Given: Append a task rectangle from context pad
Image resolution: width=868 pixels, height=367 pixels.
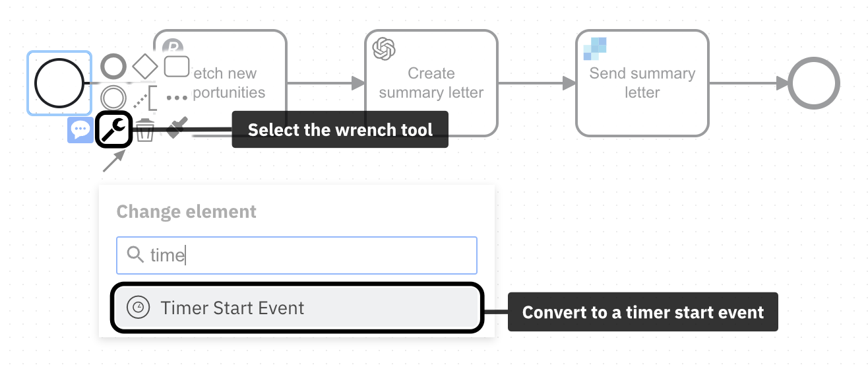Looking at the screenshot, I should 176,66.
